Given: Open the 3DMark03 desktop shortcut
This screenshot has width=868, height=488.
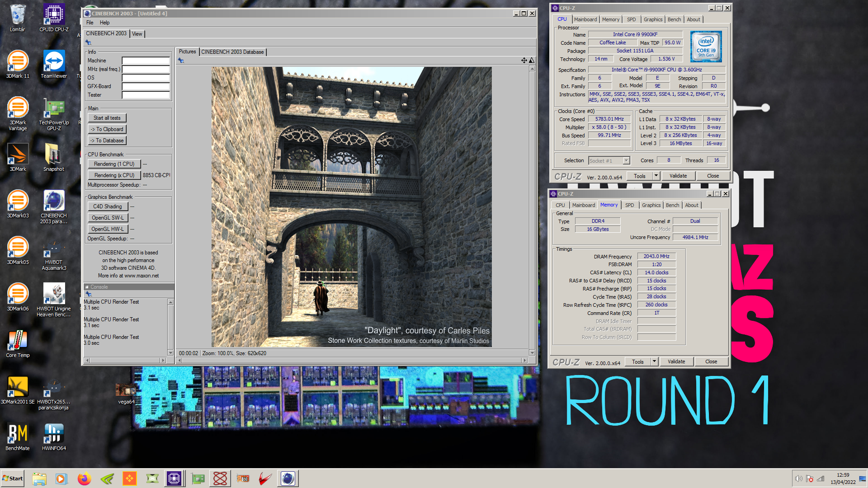Looking at the screenshot, I should (18, 204).
